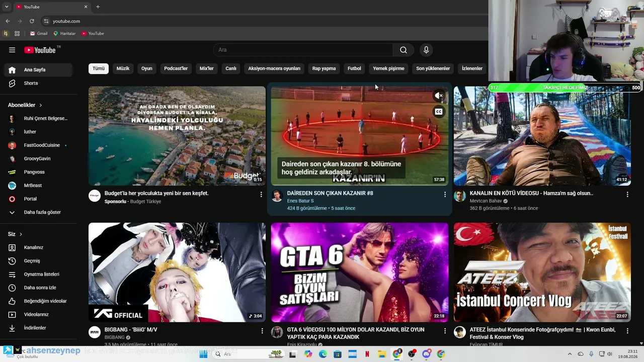Select the Müzik filter chip
The image size is (644, 362).
pyautogui.click(x=123, y=68)
